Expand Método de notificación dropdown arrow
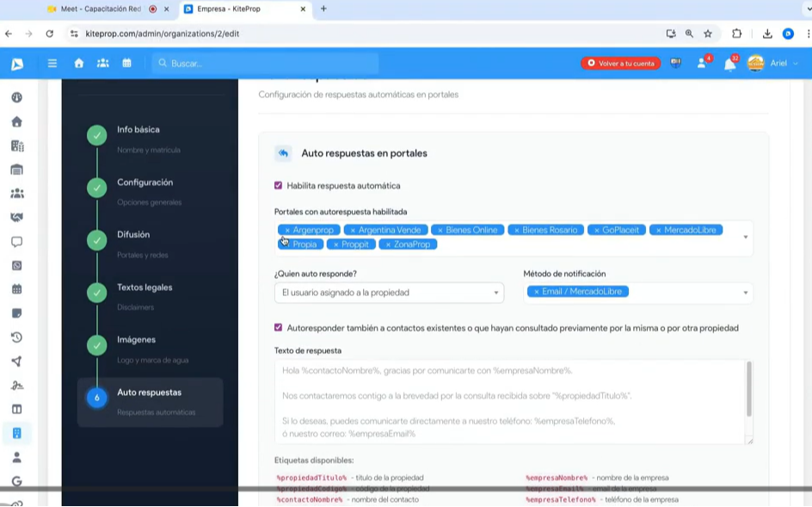This screenshot has width=812, height=507. click(x=746, y=293)
